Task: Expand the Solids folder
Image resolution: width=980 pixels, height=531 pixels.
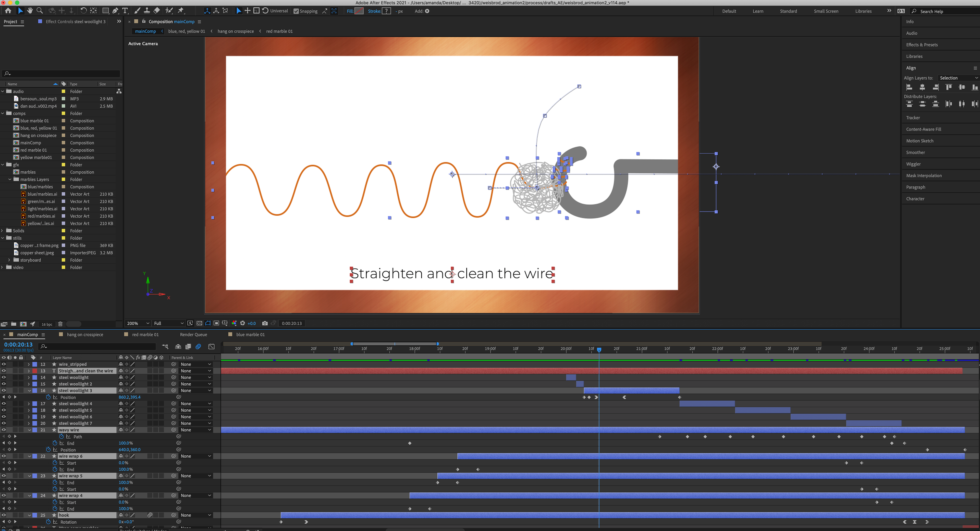Action: point(3,231)
